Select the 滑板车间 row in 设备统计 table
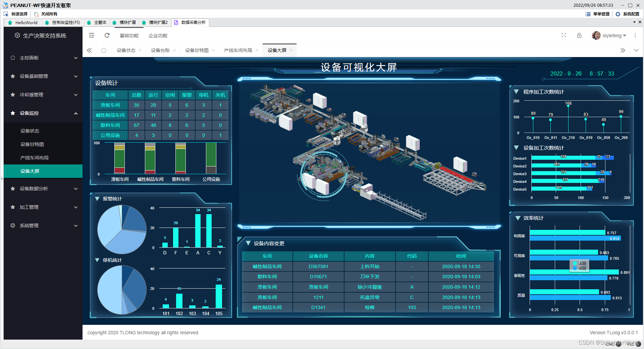Image resolution: width=644 pixels, height=349 pixels. [110, 105]
